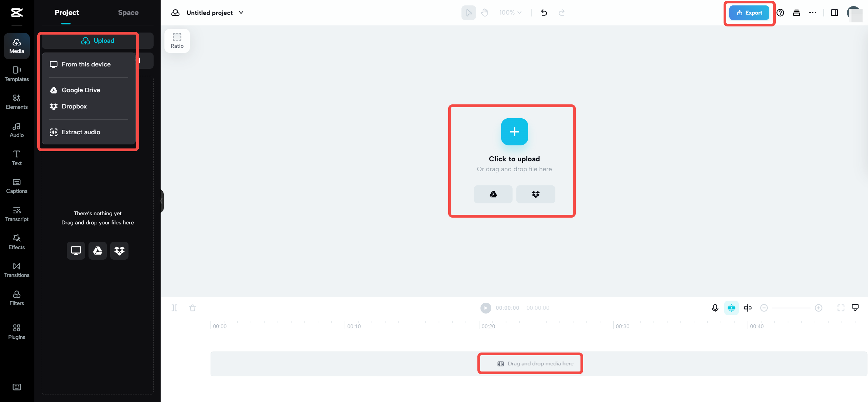
Task: Open the Templates panel
Action: coord(16,74)
